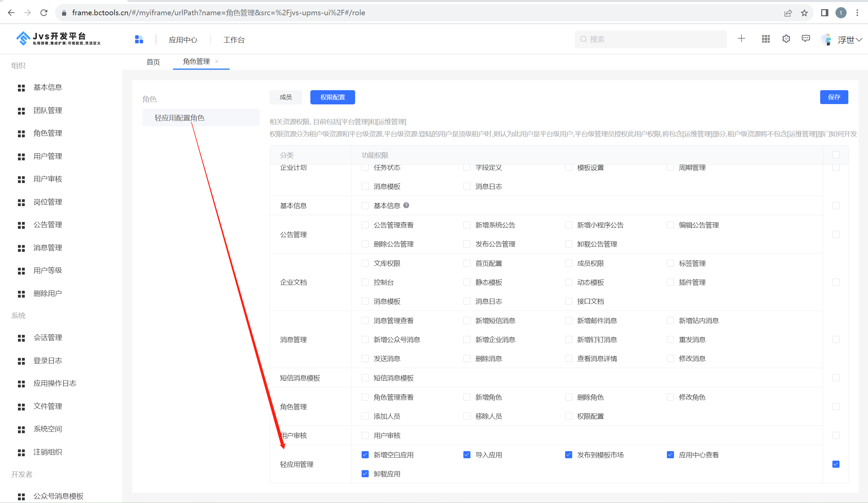
Task: Uncheck 发布到模板市场 permission
Action: 568,455
